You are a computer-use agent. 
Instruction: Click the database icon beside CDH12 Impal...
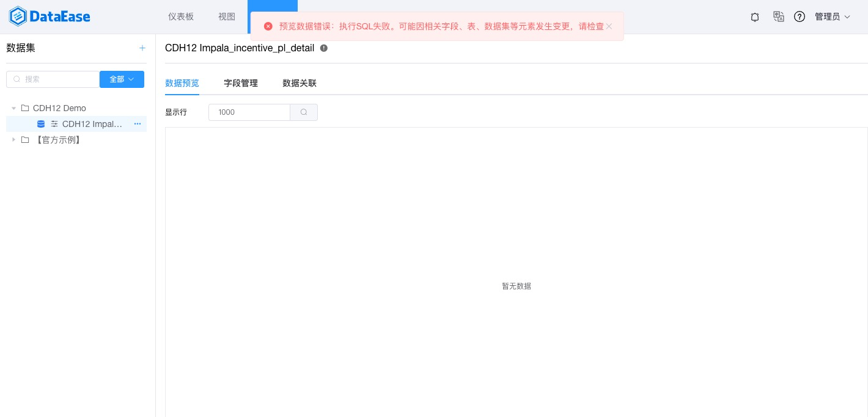tap(41, 124)
